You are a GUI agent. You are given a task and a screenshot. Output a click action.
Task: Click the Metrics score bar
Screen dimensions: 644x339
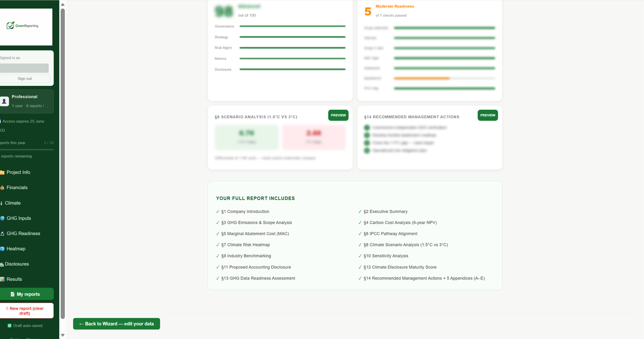(293, 58)
